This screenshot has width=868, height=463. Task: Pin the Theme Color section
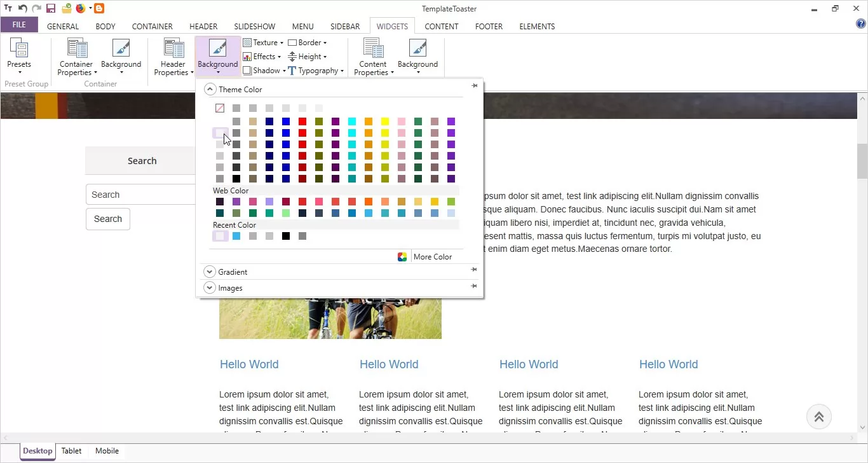pos(474,86)
